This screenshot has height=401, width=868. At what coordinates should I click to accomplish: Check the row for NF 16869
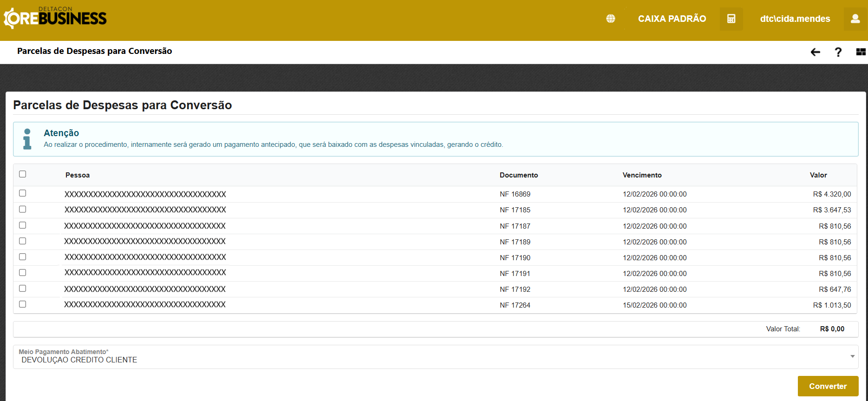coord(22,193)
